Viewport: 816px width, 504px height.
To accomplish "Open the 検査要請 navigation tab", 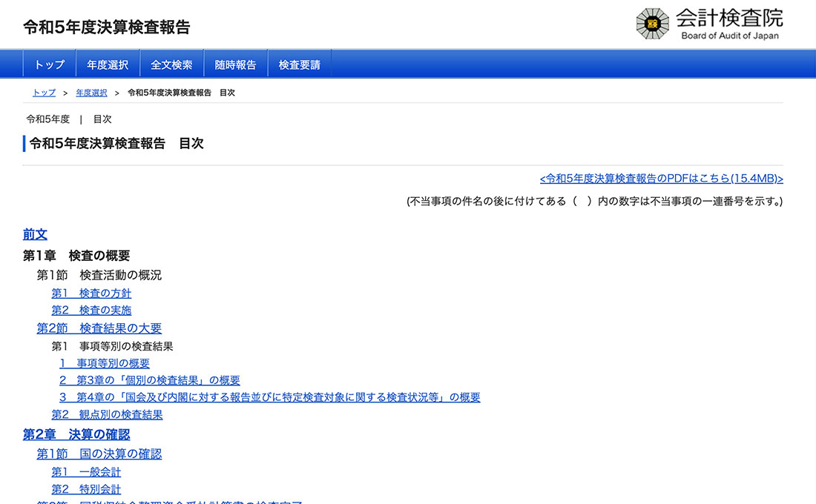I will 300,64.
